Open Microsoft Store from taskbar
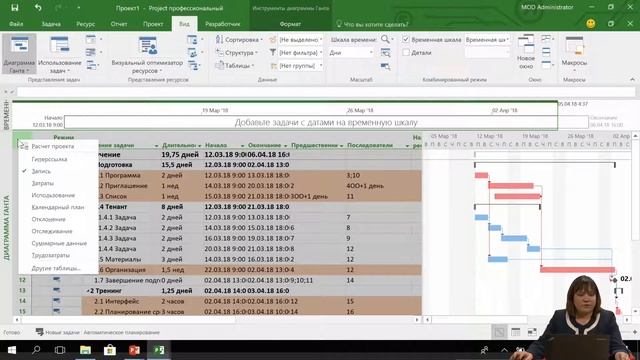The image size is (640, 360). (x=110, y=350)
